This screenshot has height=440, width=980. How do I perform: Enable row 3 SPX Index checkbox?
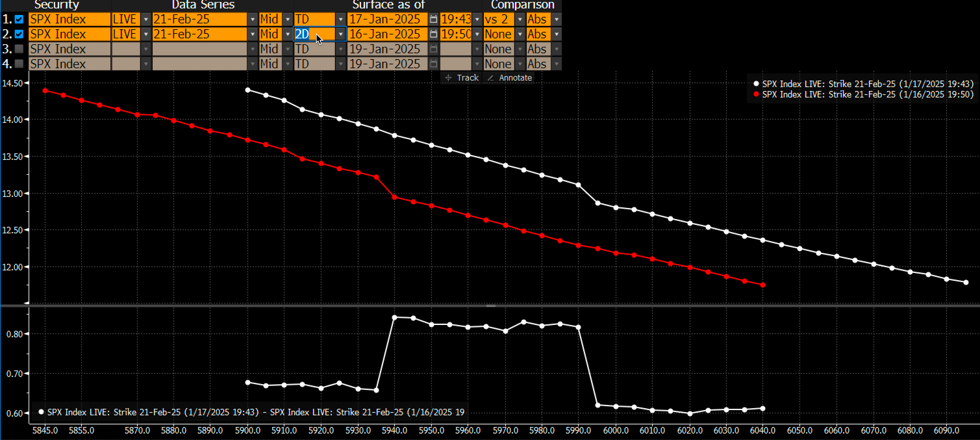tap(19, 49)
